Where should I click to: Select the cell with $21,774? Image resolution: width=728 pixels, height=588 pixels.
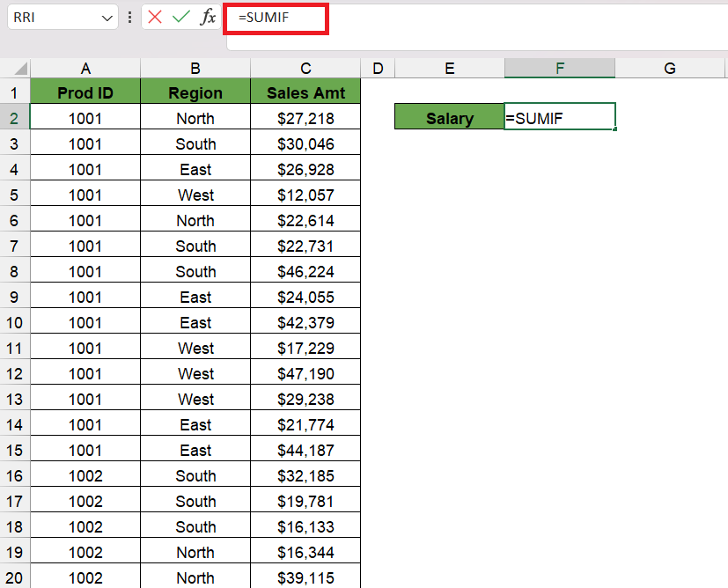point(305,424)
